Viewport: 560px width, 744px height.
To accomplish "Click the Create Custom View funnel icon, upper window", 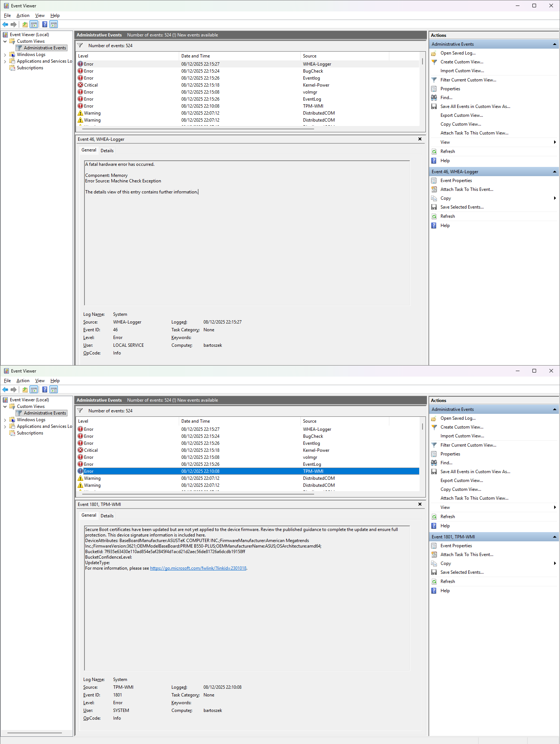I will [434, 62].
